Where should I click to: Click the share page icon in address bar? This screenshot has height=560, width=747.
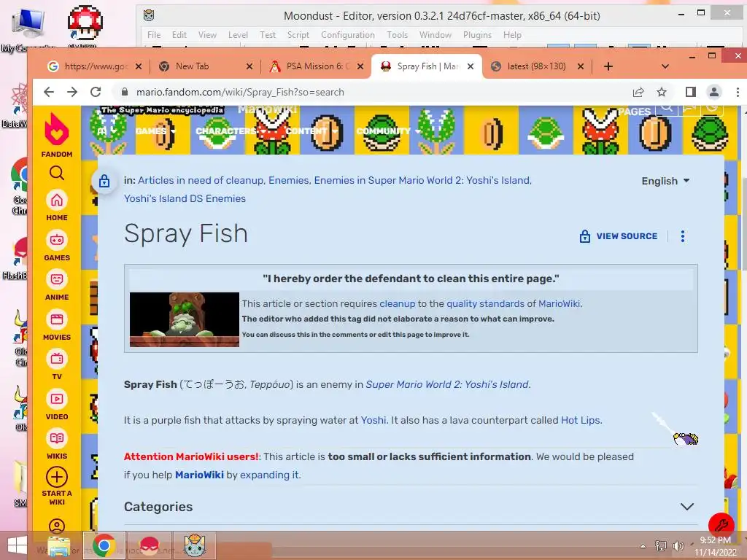pyautogui.click(x=638, y=92)
